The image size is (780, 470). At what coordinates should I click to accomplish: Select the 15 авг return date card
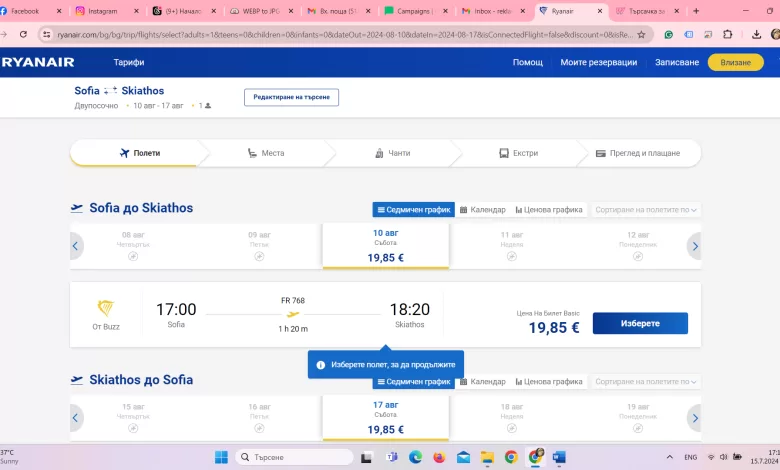[x=133, y=418]
